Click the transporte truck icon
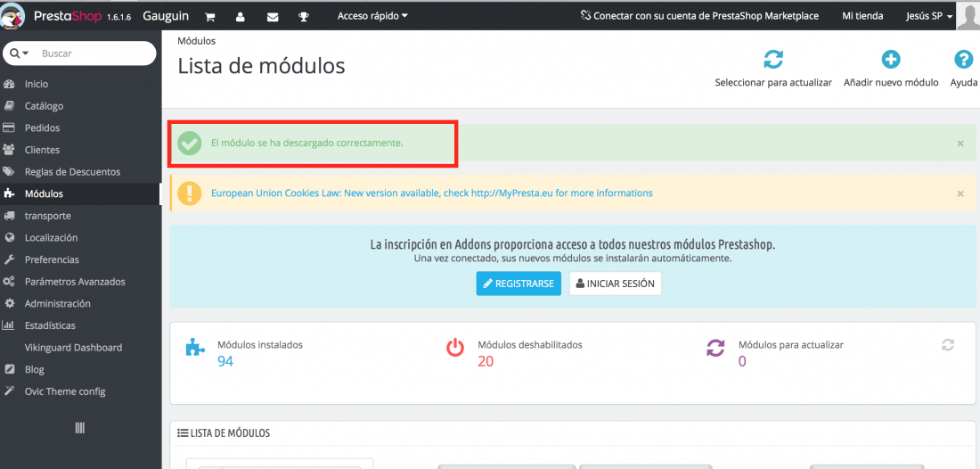This screenshot has height=469, width=980. [9, 216]
